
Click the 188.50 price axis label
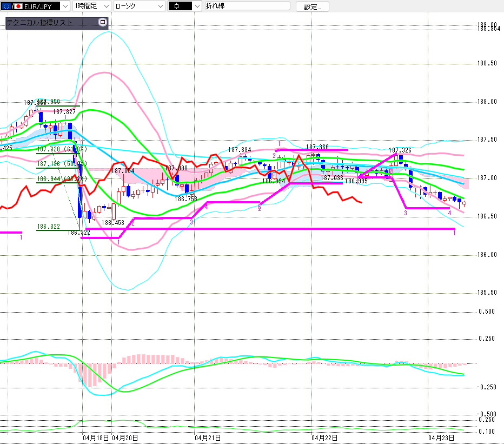pyautogui.click(x=487, y=64)
